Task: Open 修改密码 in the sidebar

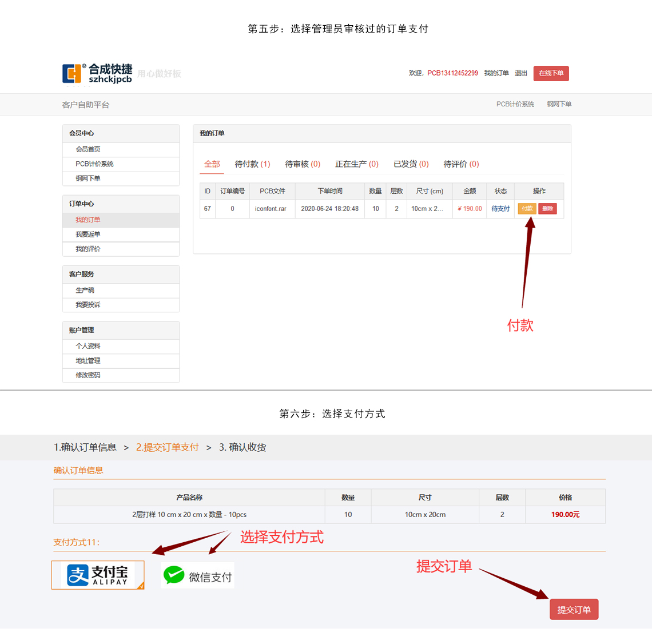Action: (88, 375)
